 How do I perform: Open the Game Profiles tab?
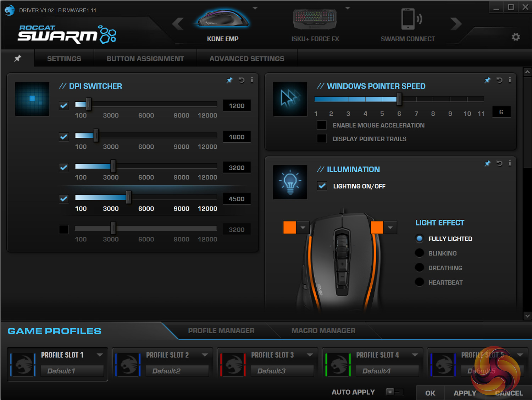[x=55, y=331]
